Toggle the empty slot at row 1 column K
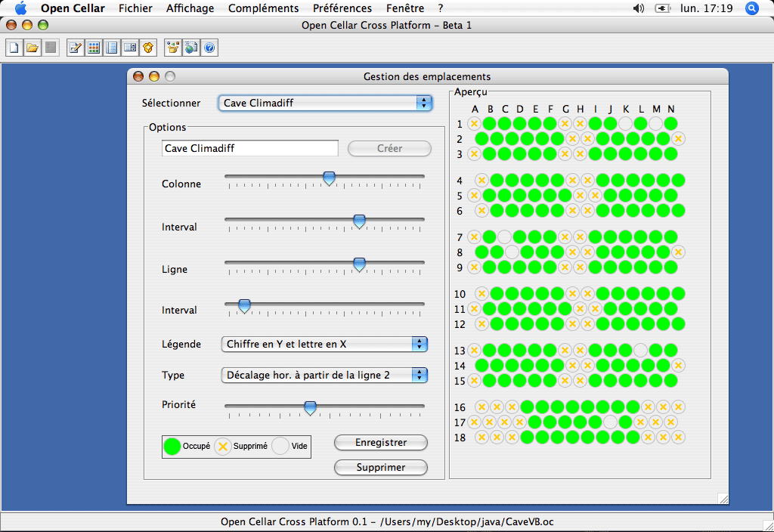This screenshot has height=532, width=774. pyautogui.click(x=625, y=123)
